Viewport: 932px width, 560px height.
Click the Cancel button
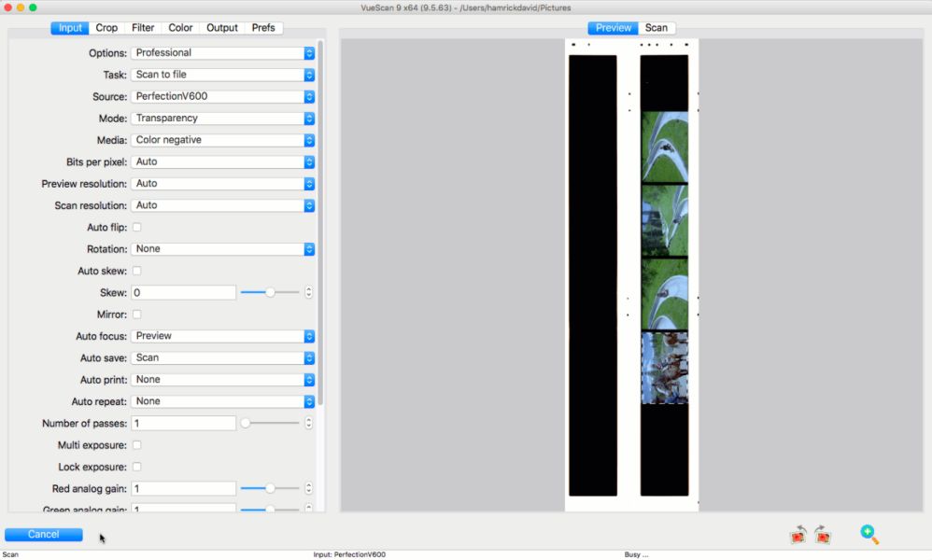point(43,535)
